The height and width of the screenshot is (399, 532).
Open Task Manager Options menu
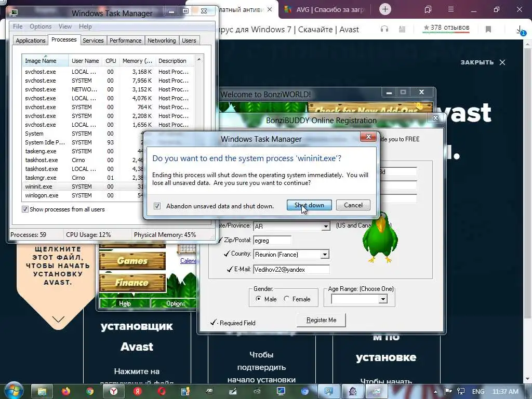click(41, 26)
